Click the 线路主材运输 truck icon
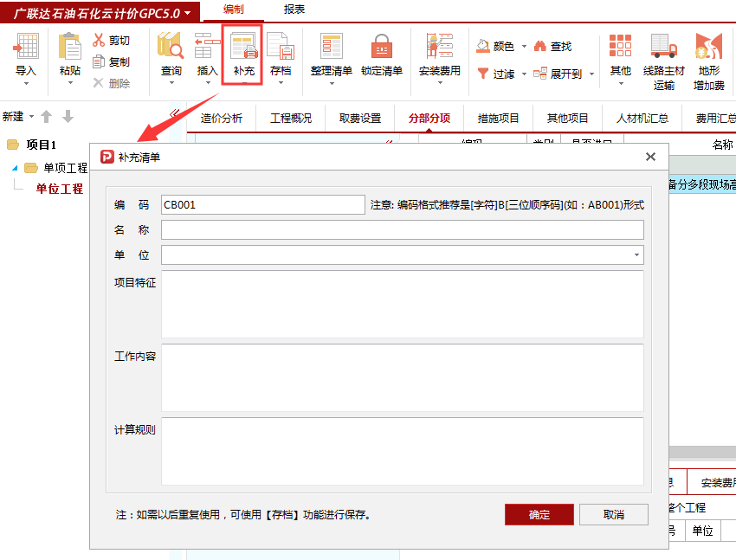736x560 pixels. pos(664,48)
